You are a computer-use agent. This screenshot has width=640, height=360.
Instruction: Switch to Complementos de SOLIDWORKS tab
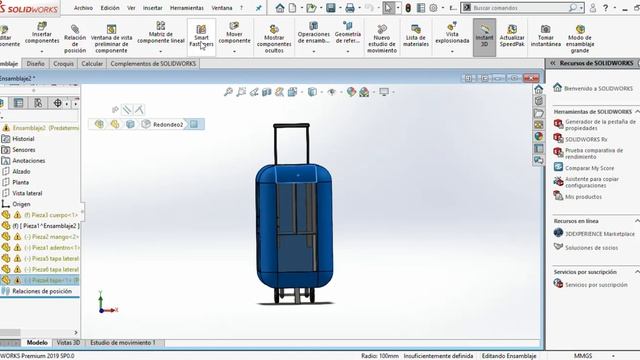point(153,64)
